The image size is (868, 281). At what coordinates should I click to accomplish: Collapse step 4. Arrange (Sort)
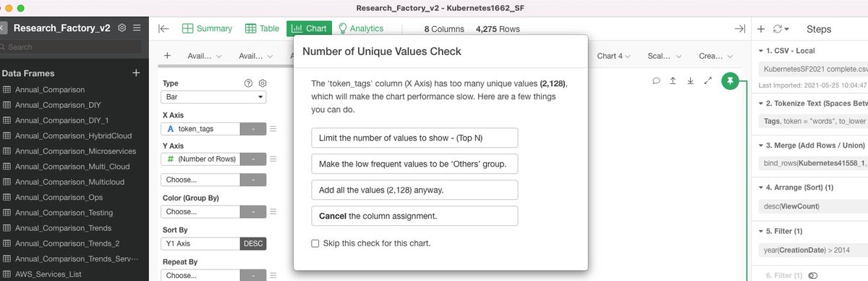[760, 188]
